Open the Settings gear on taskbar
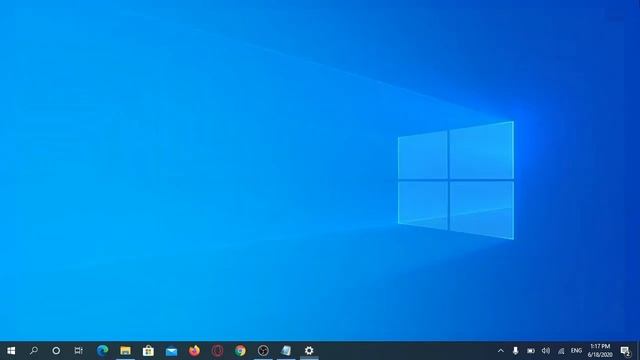 (x=309, y=351)
